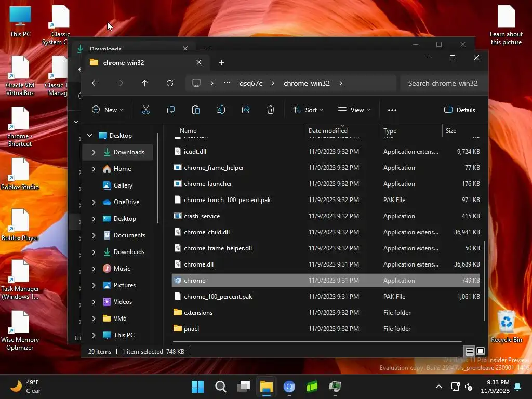
Task: Select Oracle VM VirtualBox desktop shortcut
Action: click(20, 76)
